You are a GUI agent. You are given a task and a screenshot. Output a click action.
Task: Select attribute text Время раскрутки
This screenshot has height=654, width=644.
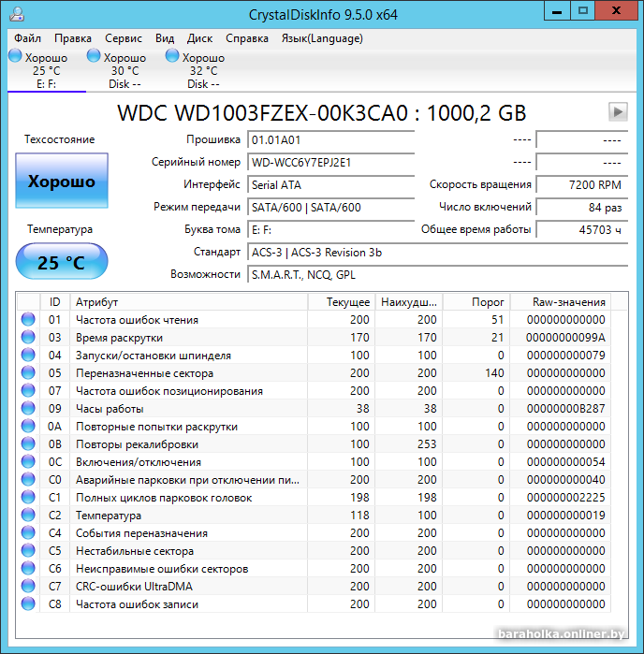[119, 338]
